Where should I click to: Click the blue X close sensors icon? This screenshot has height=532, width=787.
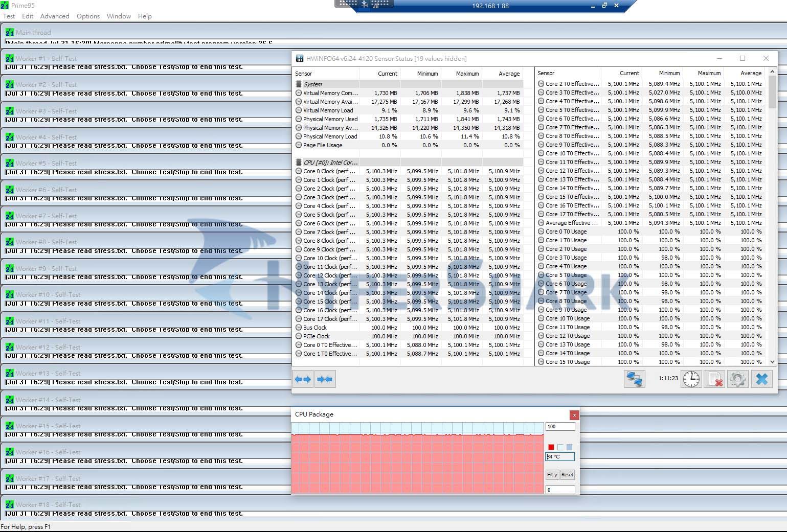coord(761,379)
